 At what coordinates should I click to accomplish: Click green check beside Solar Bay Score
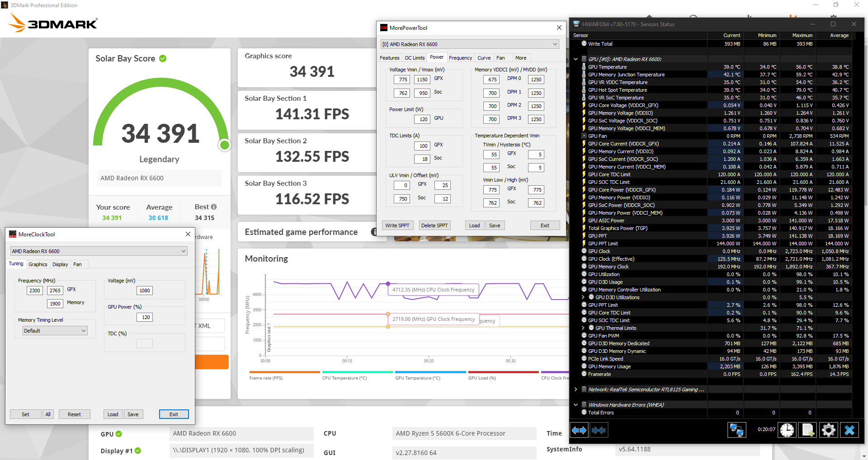[x=163, y=58]
